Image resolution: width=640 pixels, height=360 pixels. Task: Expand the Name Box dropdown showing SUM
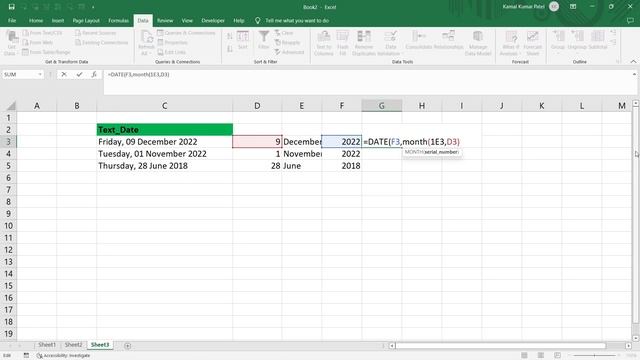[x=40, y=74]
